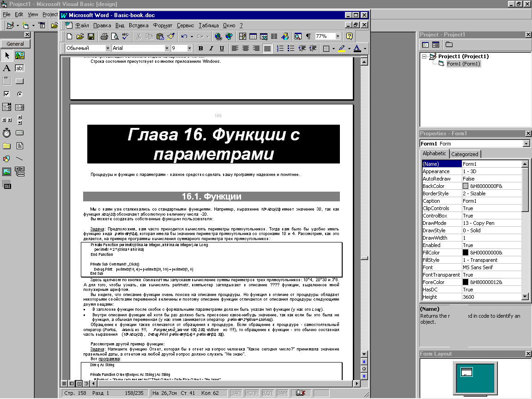
Task: Toggle numbered list formatting
Action: click(x=280, y=48)
